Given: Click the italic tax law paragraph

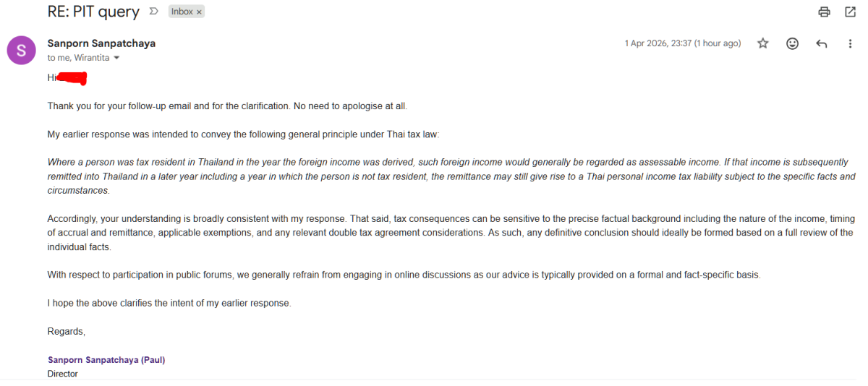Looking at the screenshot, I should click(451, 176).
